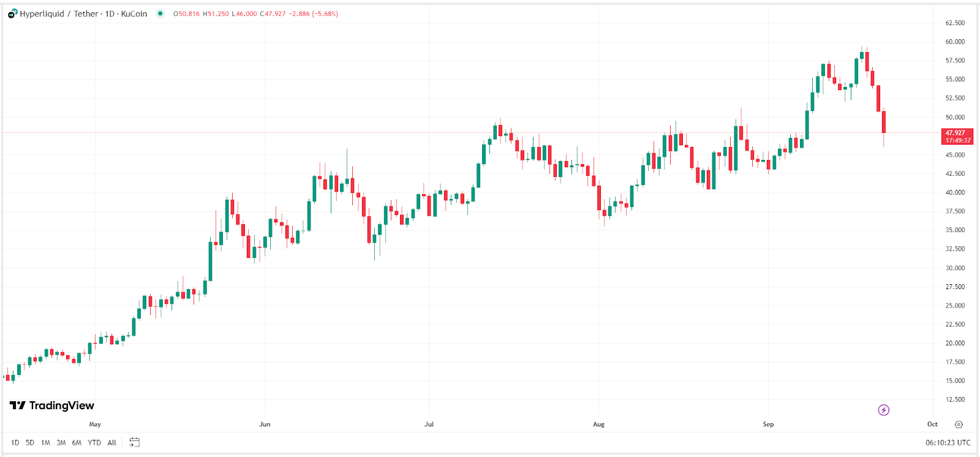The width and height of the screenshot is (980, 457).
Task: Open the 06:10:23 UTC timezone menu
Action: [x=948, y=442]
